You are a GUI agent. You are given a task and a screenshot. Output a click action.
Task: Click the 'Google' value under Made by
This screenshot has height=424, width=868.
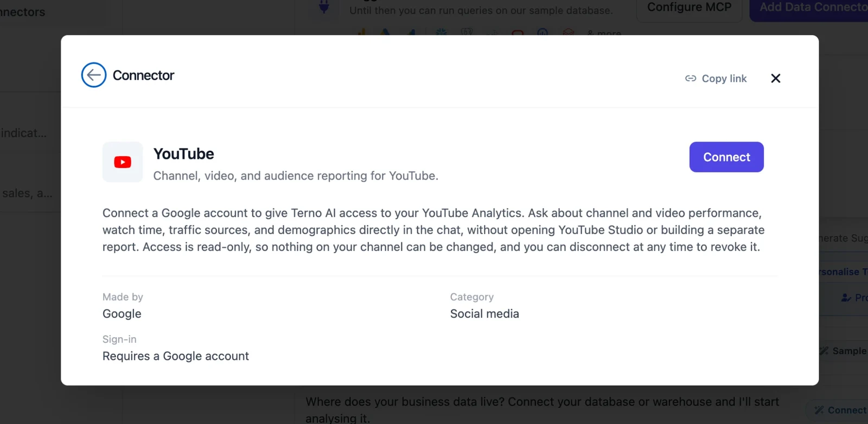(122, 314)
